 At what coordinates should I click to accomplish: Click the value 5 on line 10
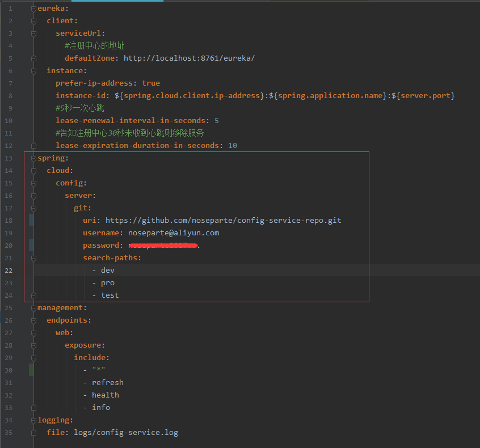(217, 121)
